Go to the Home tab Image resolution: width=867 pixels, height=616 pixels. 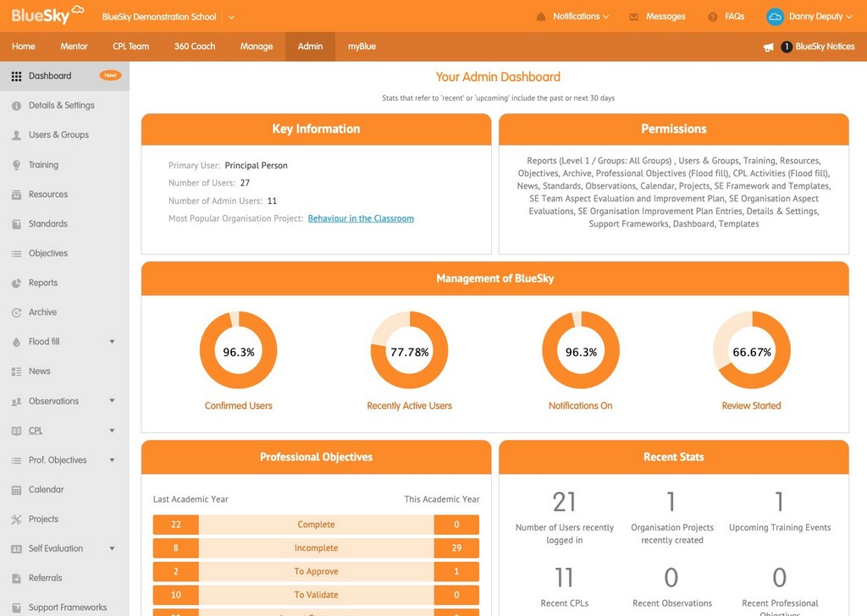tap(23, 47)
